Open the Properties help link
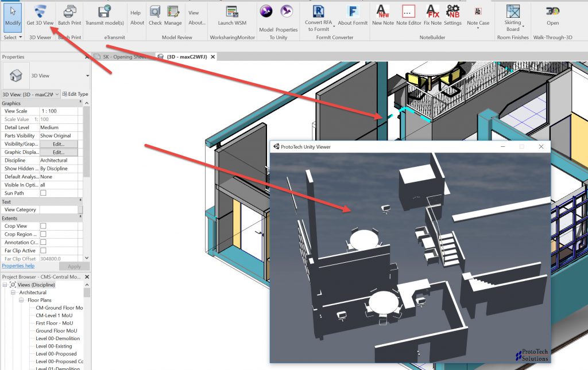Screen dimensions: 588x370 pyautogui.click(x=18, y=266)
